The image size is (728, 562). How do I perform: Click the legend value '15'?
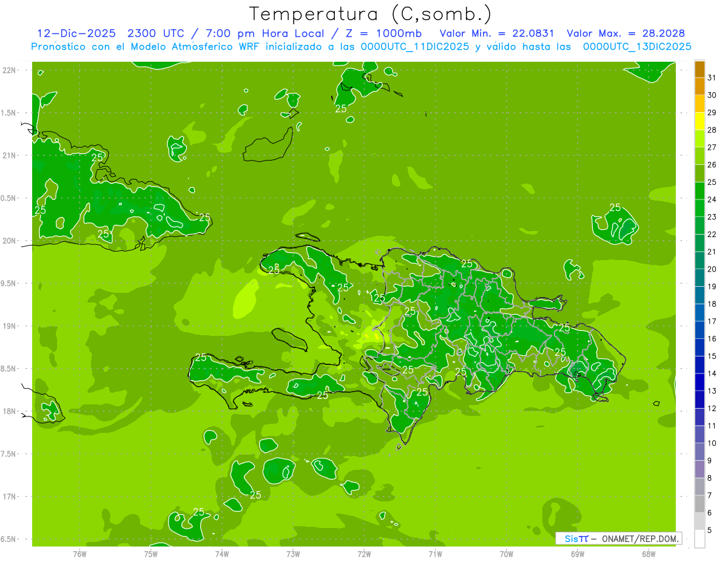pyautogui.click(x=712, y=356)
